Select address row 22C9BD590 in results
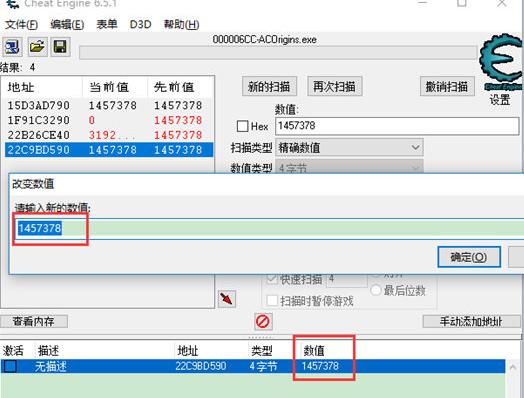524x398 pixels. click(x=109, y=150)
